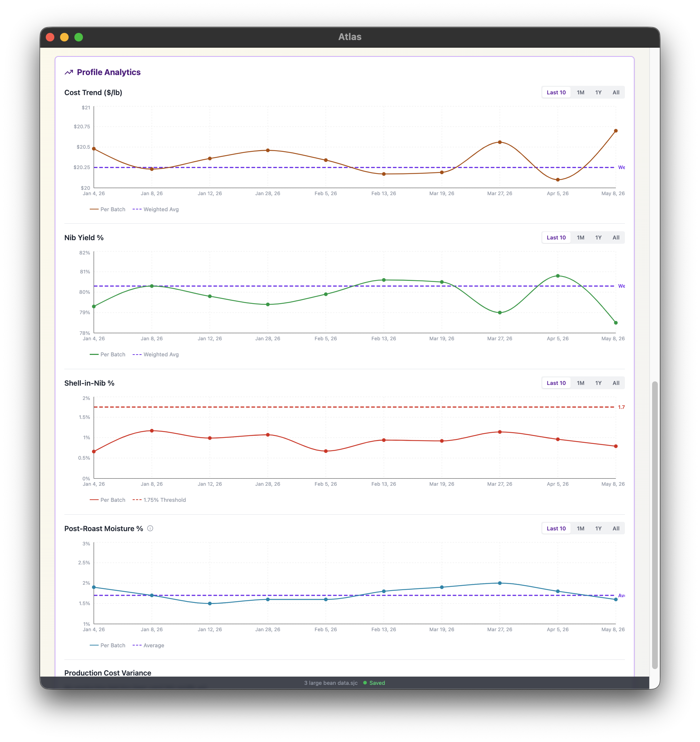Click the Apr 5 peak point on Nib Yield
The height and width of the screenshot is (742, 700).
click(x=558, y=276)
